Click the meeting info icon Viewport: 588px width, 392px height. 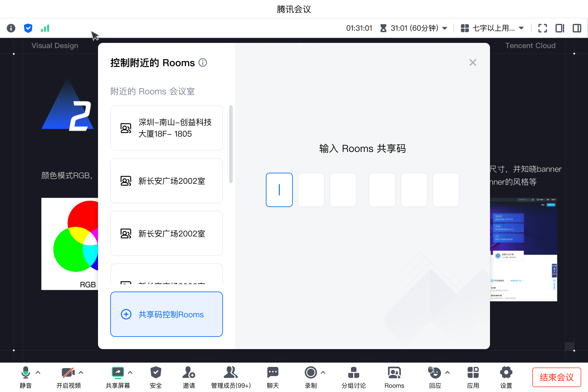pyautogui.click(x=11, y=28)
